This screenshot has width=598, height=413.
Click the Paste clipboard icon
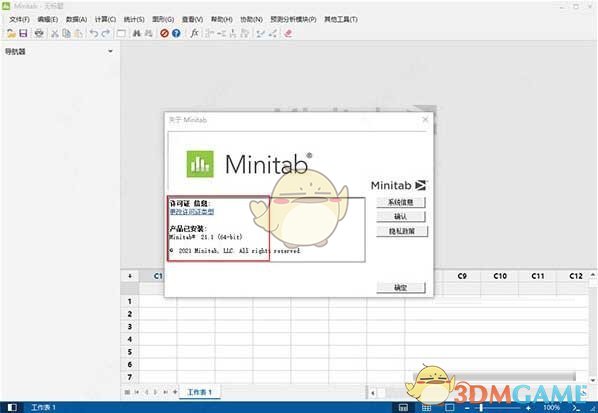pos(78,34)
